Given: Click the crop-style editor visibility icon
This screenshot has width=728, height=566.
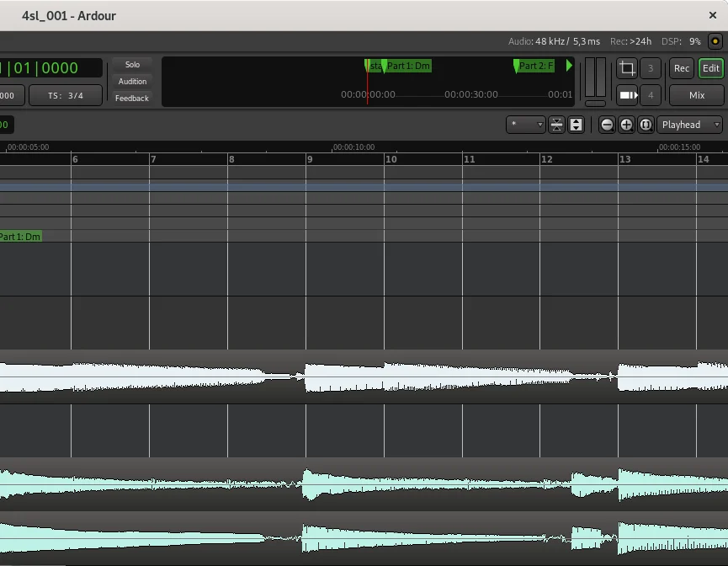Looking at the screenshot, I should tap(627, 68).
